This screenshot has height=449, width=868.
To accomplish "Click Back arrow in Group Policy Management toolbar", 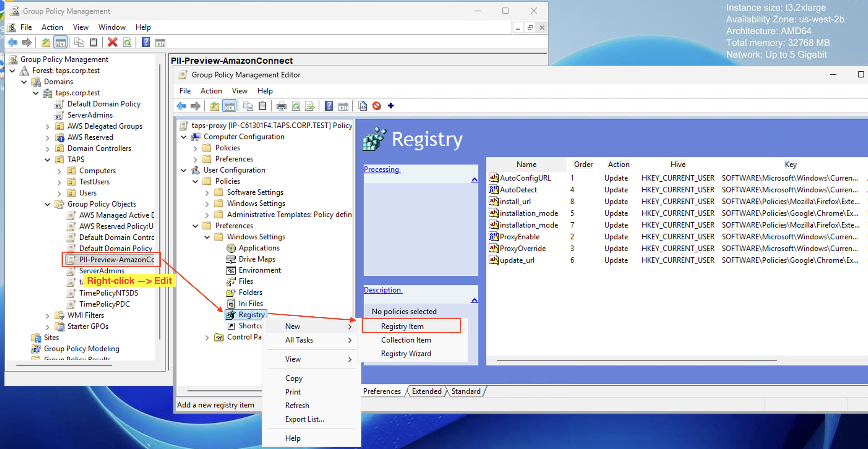I will (x=12, y=42).
